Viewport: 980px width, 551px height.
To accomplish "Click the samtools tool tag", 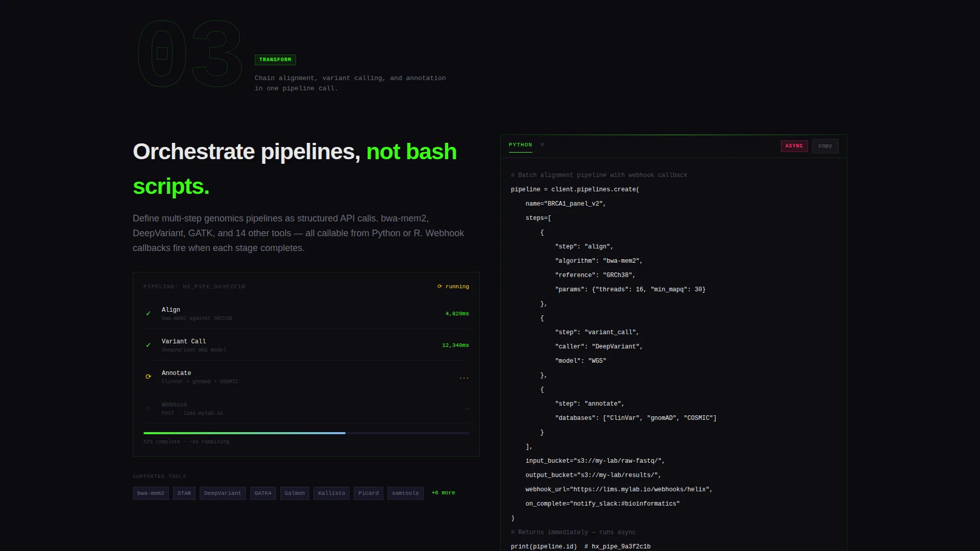I will [405, 493].
